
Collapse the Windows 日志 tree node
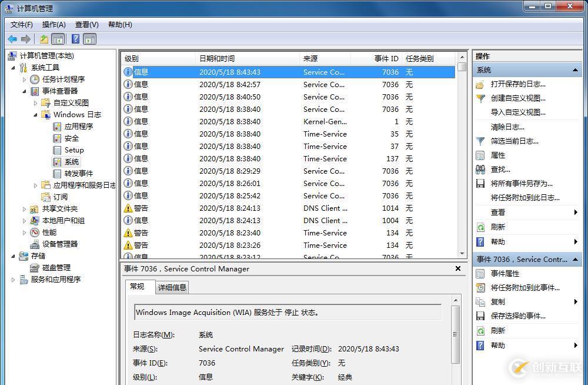(x=35, y=115)
